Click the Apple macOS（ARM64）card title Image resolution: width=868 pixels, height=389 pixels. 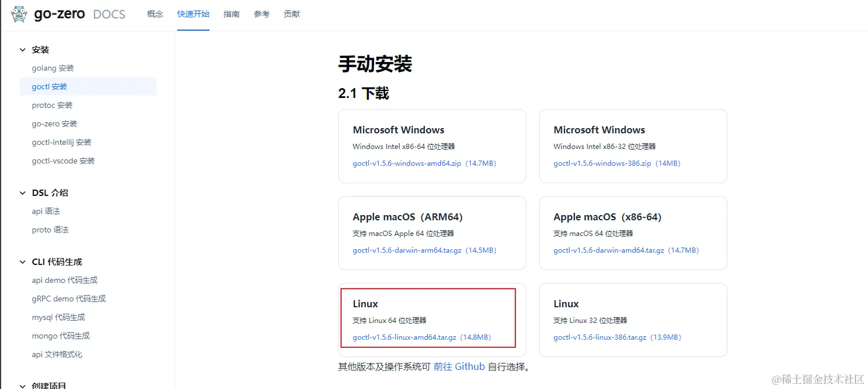pyautogui.click(x=408, y=217)
